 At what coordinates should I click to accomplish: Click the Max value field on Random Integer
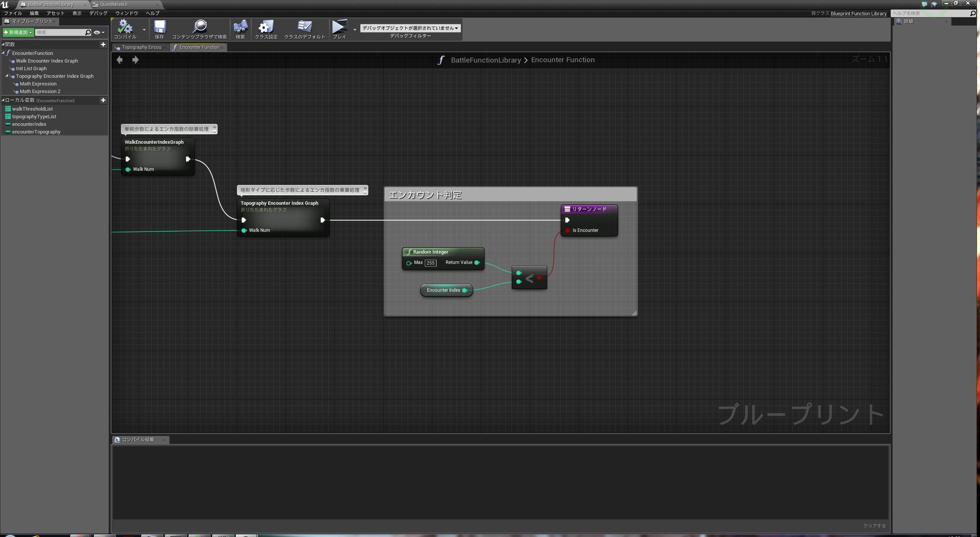[x=430, y=263]
